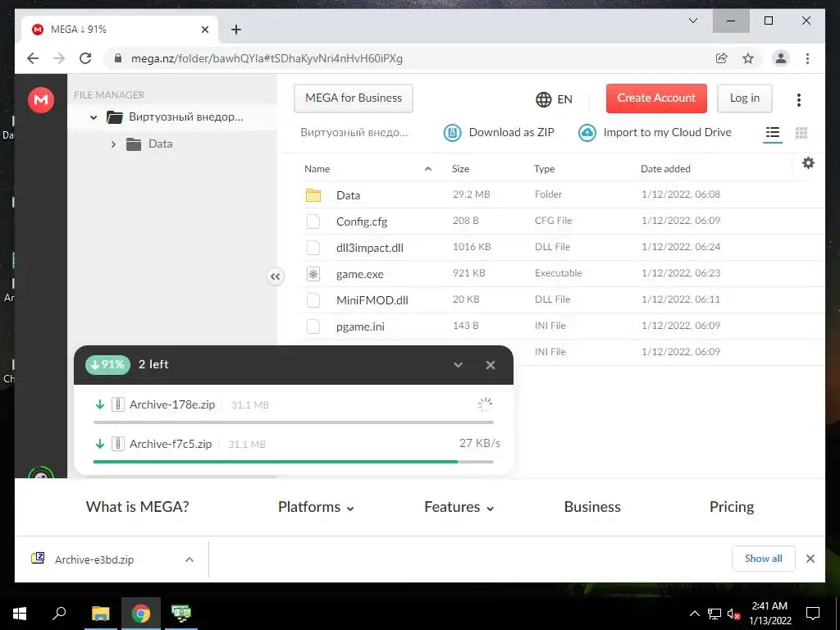This screenshot has width=840, height=630.
Task: Click Pricing in footer navigation
Action: click(x=731, y=507)
